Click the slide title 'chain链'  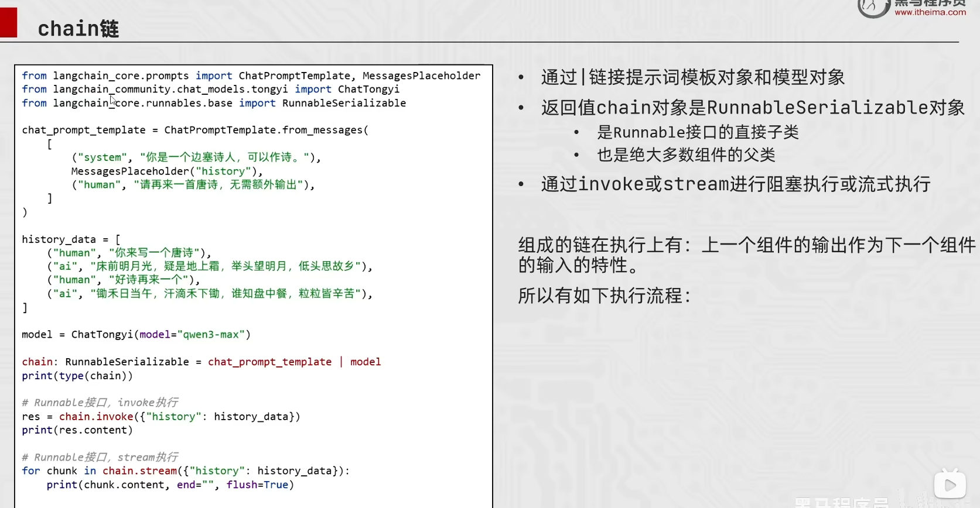(x=78, y=29)
